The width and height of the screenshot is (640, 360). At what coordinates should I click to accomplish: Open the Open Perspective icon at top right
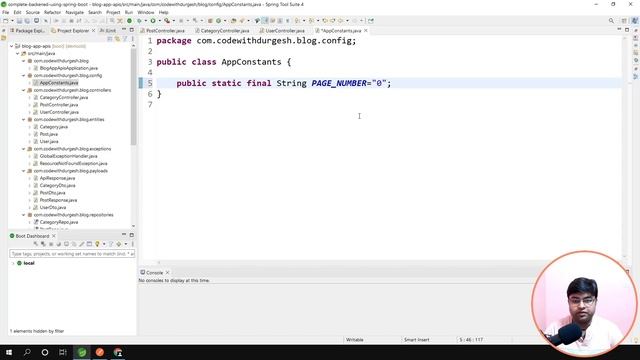[x=624, y=21]
